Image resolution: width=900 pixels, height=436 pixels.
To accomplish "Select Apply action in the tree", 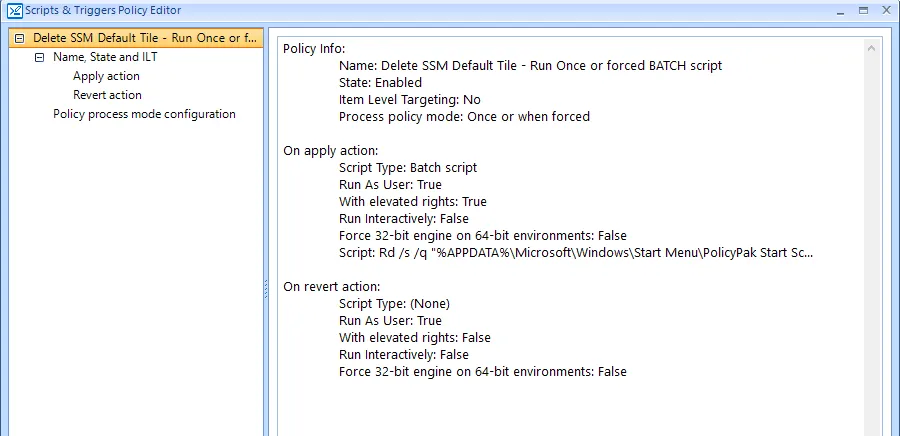I will (106, 76).
